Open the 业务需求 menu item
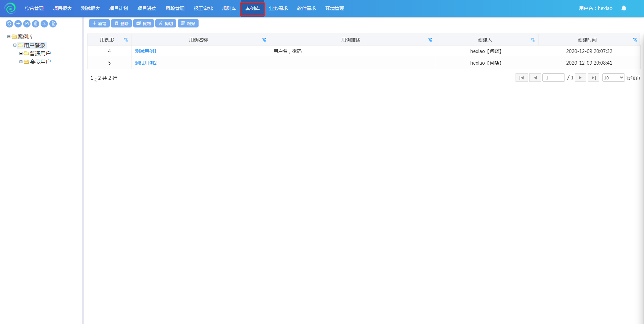The width and height of the screenshot is (644, 324). 278,8
